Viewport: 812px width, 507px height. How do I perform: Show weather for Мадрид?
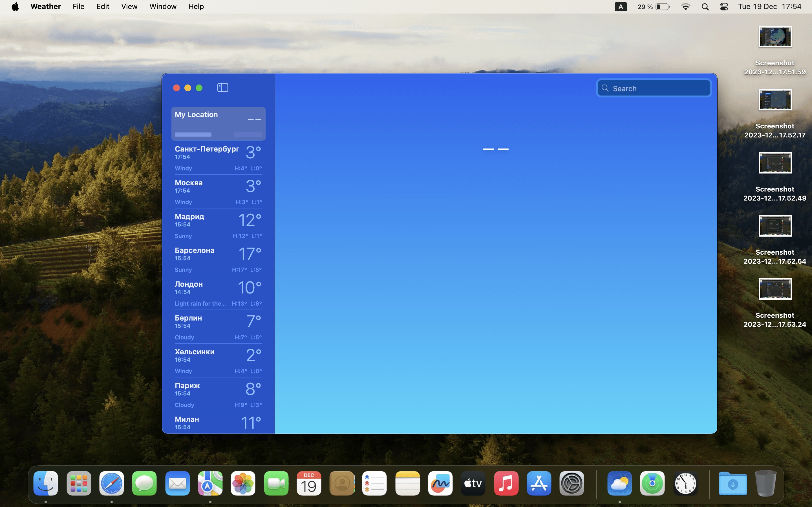tap(218, 226)
